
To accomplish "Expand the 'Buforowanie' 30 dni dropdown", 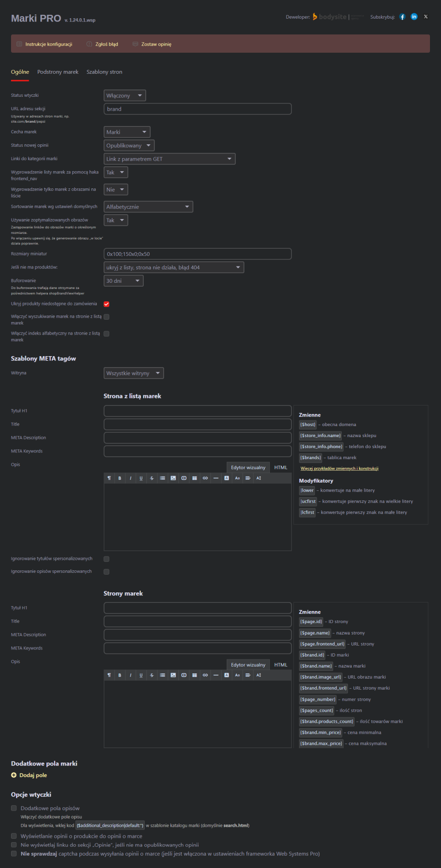I will (124, 281).
